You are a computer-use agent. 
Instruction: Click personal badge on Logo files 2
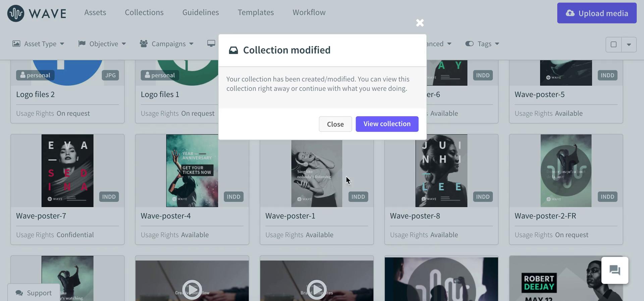click(35, 75)
